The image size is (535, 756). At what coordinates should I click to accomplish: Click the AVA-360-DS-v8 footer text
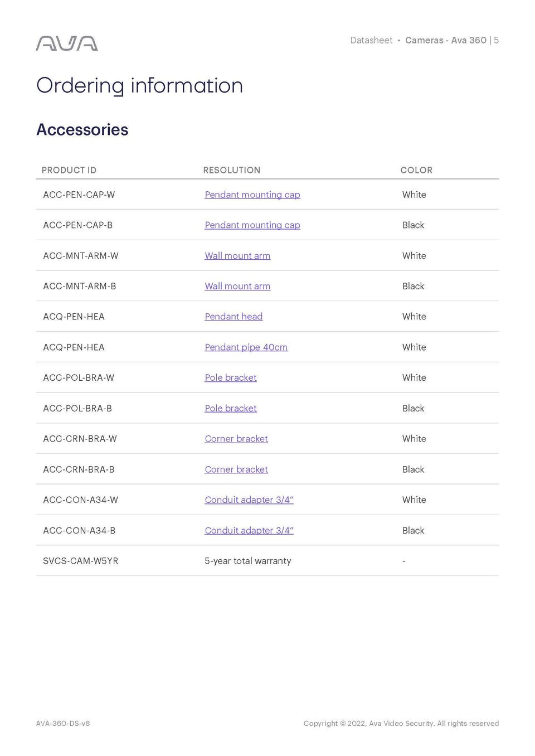coord(63,723)
